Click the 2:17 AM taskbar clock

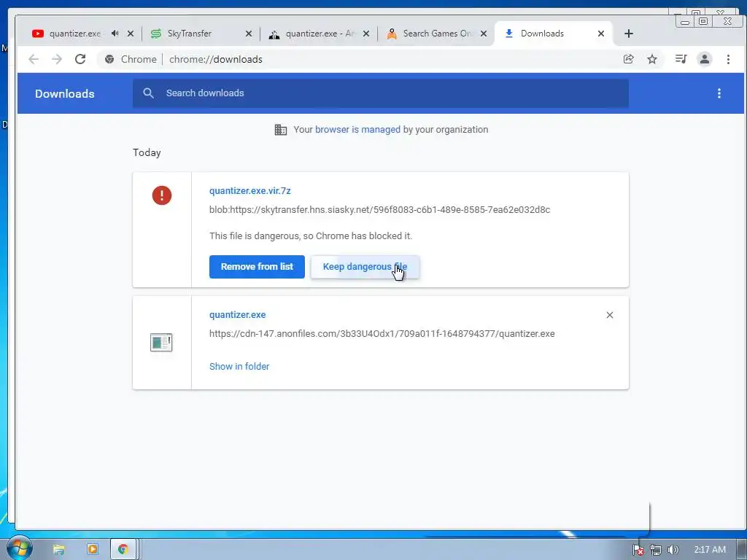(x=710, y=550)
